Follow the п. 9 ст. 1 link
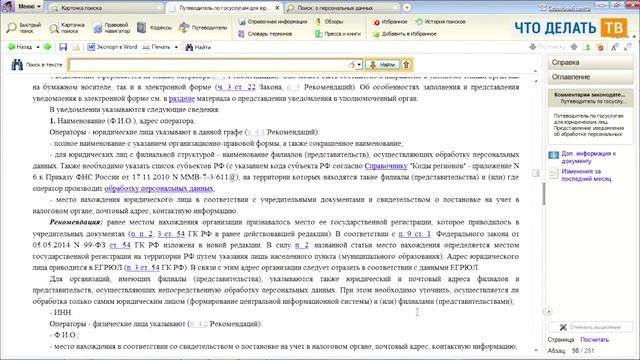Image resolution: width=640 pixels, height=360 pixels. (415, 234)
